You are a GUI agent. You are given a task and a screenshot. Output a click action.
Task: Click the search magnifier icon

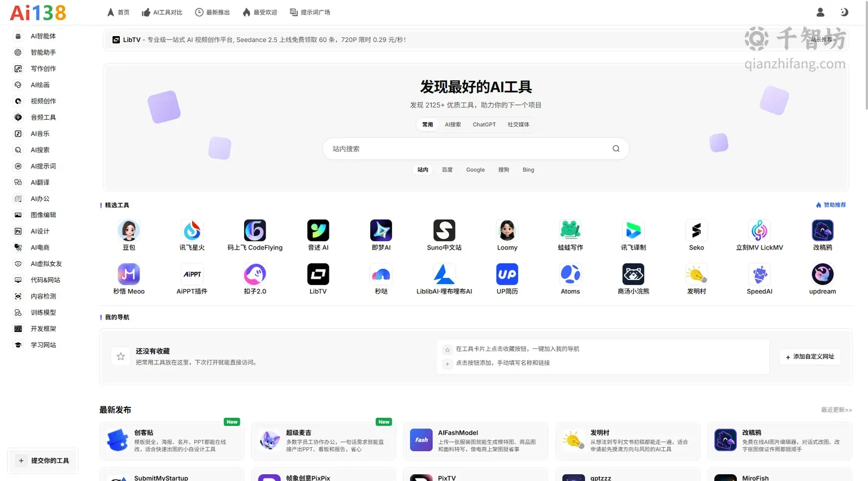click(616, 148)
